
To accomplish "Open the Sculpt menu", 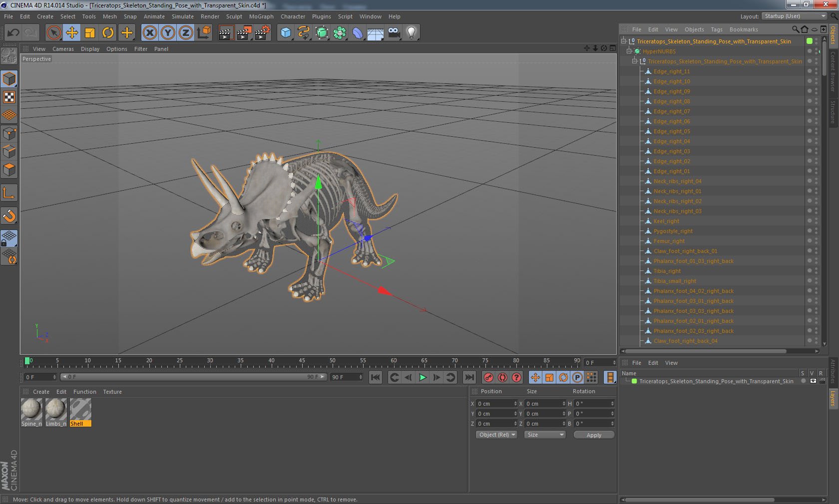I will pos(234,16).
